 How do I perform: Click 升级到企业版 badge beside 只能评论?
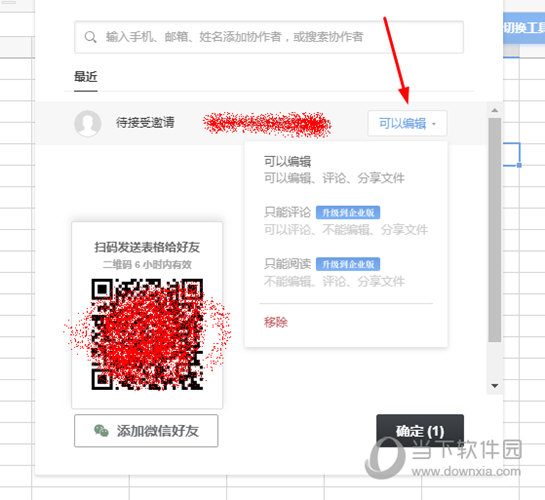point(348,212)
